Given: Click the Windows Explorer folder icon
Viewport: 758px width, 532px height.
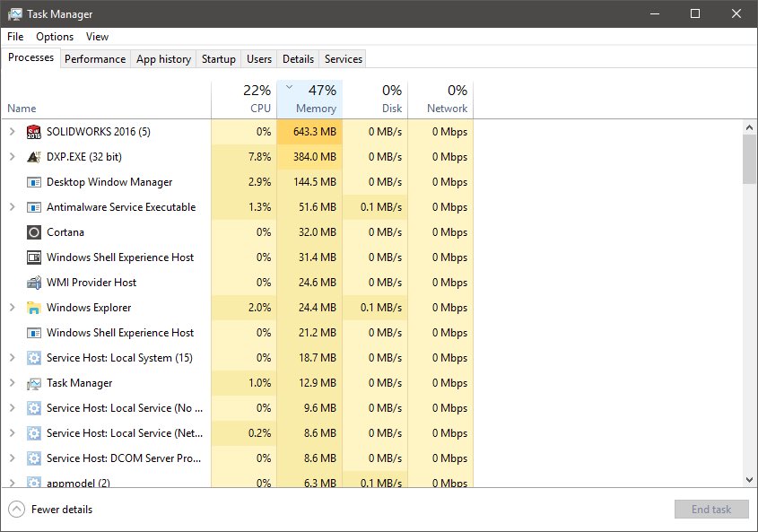Looking at the screenshot, I should click(34, 308).
